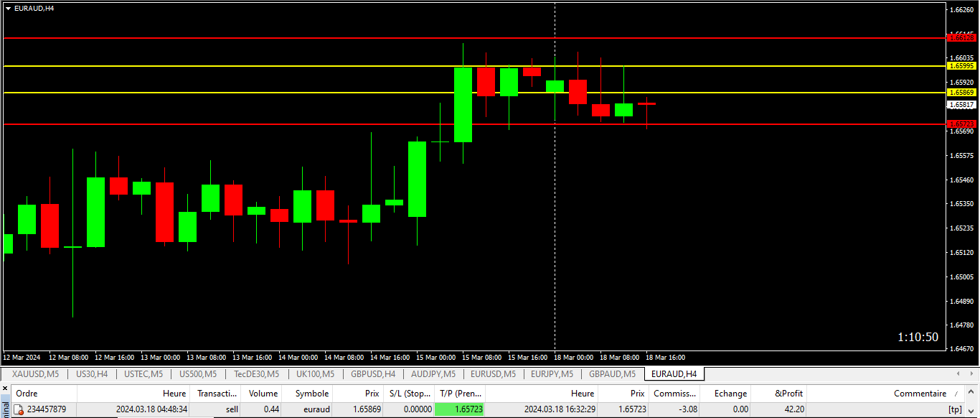Switch to the US30,H4 chart tab
The height and width of the screenshot is (418, 980).
[92, 374]
